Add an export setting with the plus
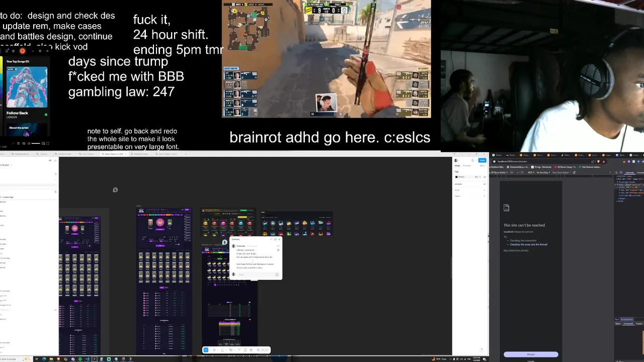 [485, 196]
